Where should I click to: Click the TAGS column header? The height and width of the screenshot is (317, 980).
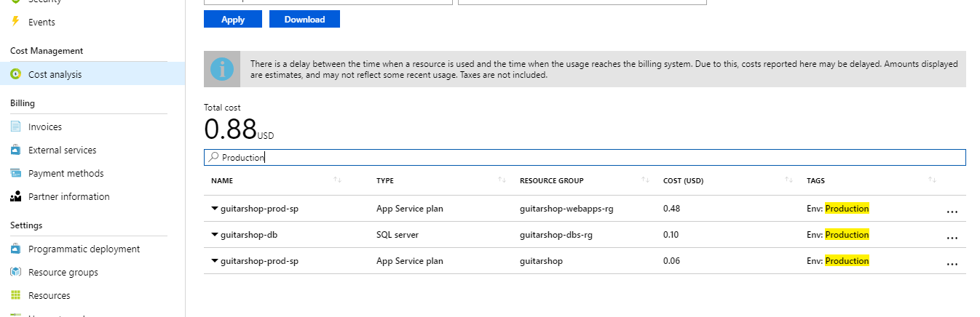[x=815, y=180]
